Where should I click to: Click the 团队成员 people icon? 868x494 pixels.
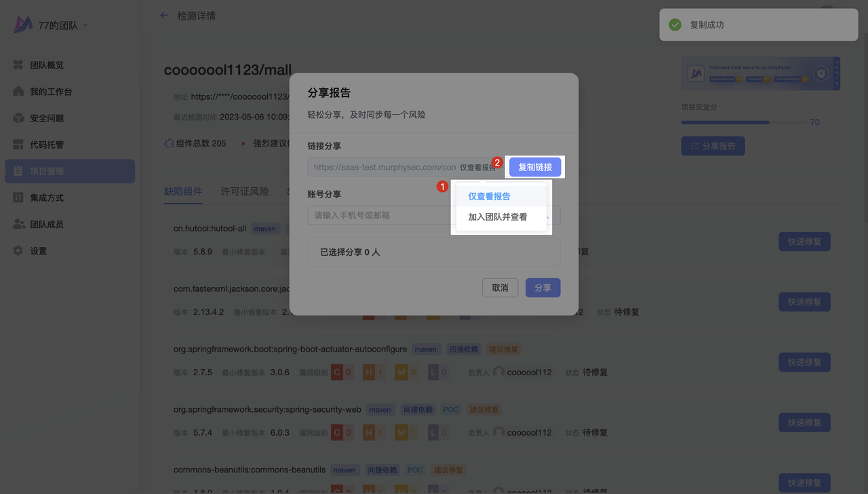point(18,224)
